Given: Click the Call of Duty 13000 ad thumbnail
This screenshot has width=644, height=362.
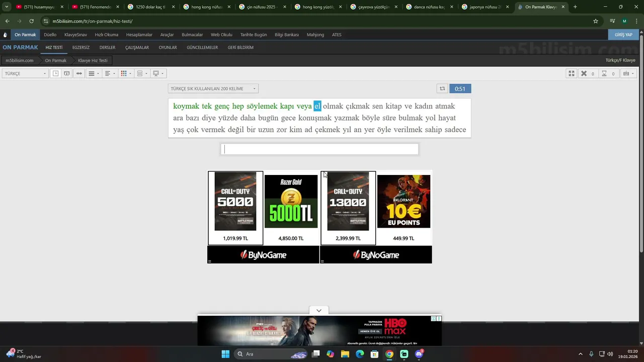Looking at the screenshot, I should (348, 201).
